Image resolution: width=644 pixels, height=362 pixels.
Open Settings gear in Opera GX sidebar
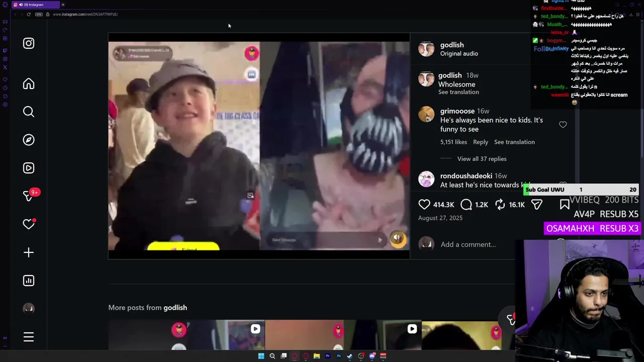[5, 105]
